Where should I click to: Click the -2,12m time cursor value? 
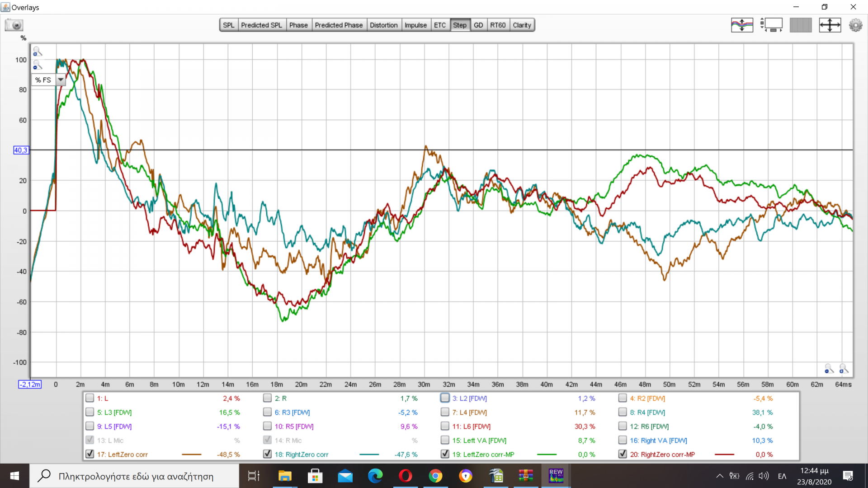click(x=30, y=385)
